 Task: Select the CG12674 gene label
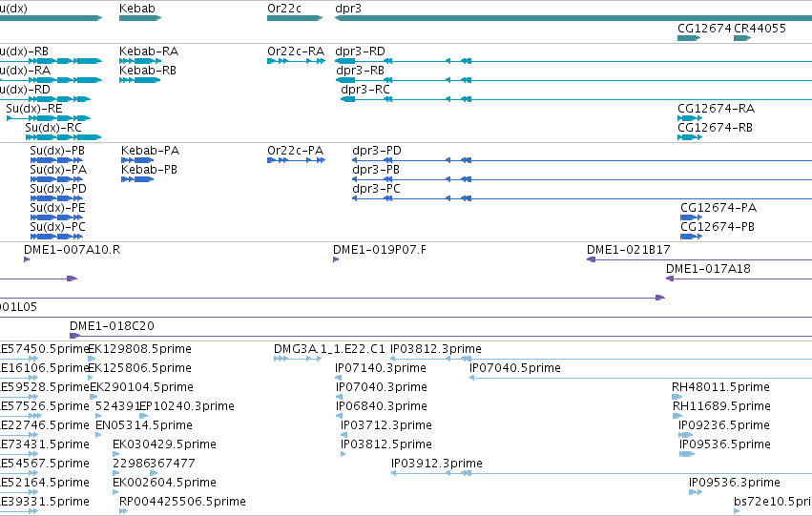click(x=704, y=28)
